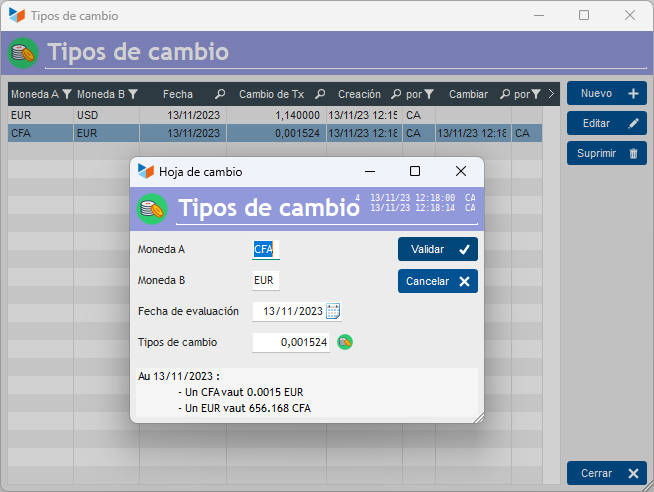The image size is (654, 492).
Task: Click the Tipos de cambio value field
Action: point(291,342)
